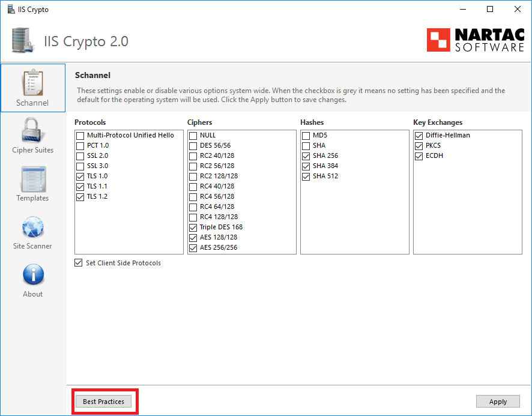The width and height of the screenshot is (532, 416).
Task: Open the Site Scanner globe icon
Action: [32, 227]
